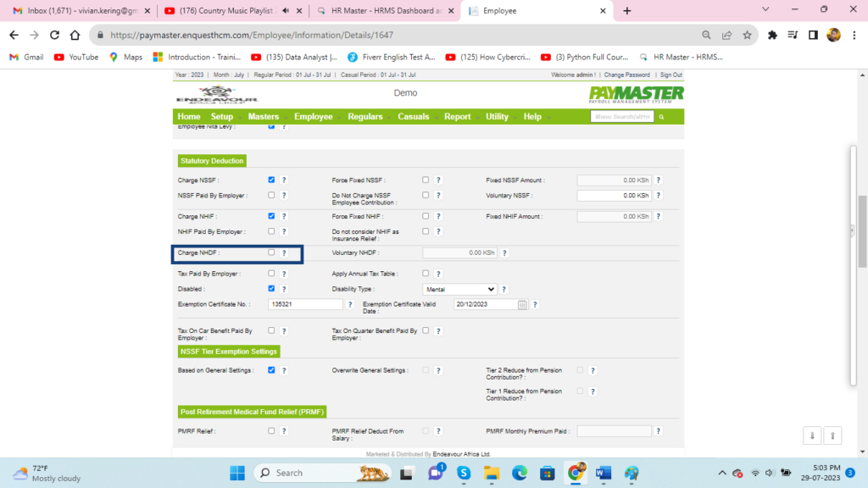868x488 pixels.
Task: Switch to the HR Master HRMS Dashboard tab
Action: [x=382, y=11]
